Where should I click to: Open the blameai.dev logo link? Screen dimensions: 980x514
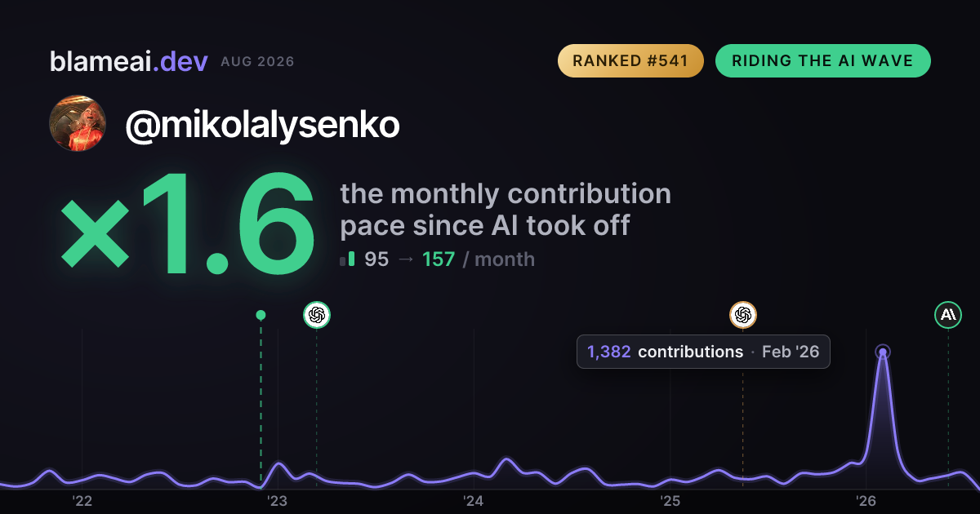[128, 61]
